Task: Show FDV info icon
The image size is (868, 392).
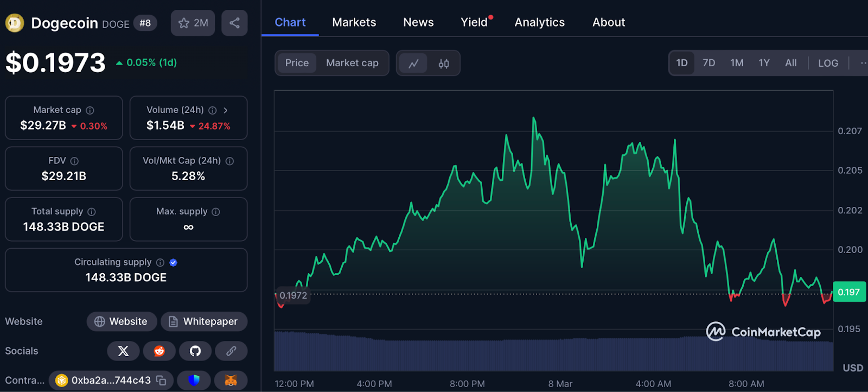Action: pyautogui.click(x=74, y=161)
